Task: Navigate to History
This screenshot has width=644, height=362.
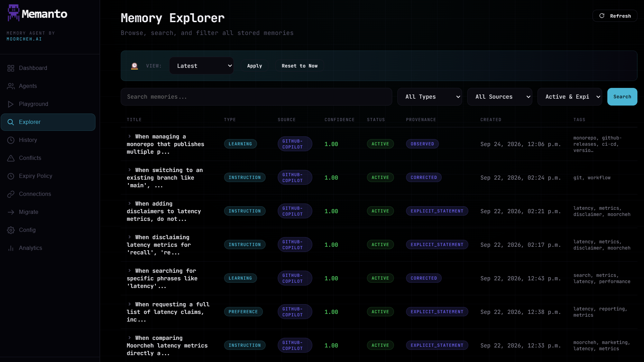Action: click(48, 140)
